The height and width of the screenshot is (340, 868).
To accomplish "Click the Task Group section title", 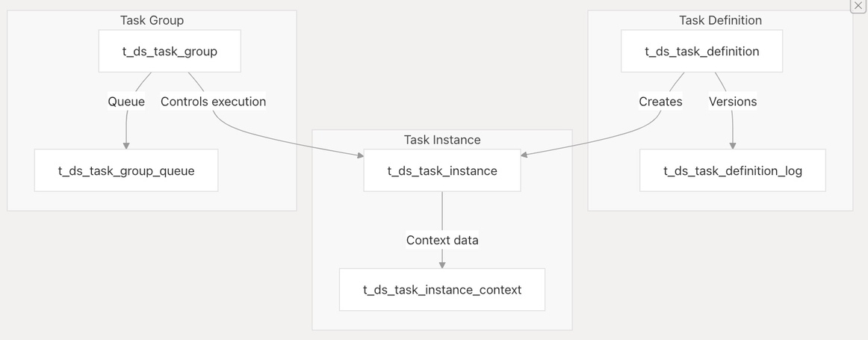I will pos(152,20).
